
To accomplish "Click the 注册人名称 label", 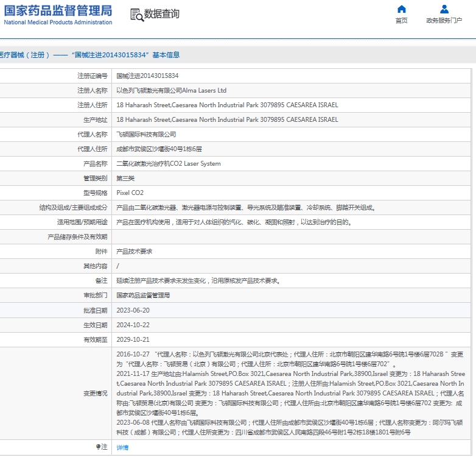I will (x=93, y=91).
